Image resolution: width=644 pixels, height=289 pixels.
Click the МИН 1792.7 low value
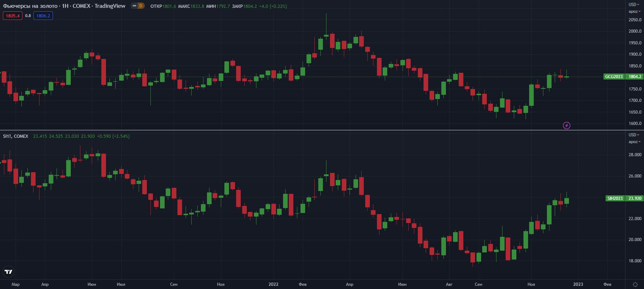218,6
